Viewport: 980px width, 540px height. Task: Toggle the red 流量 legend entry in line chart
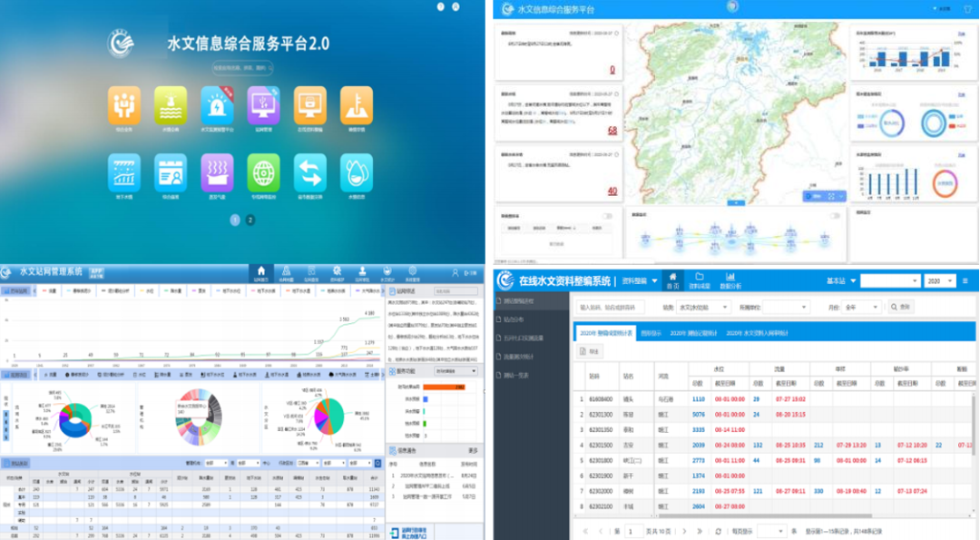[49, 291]
